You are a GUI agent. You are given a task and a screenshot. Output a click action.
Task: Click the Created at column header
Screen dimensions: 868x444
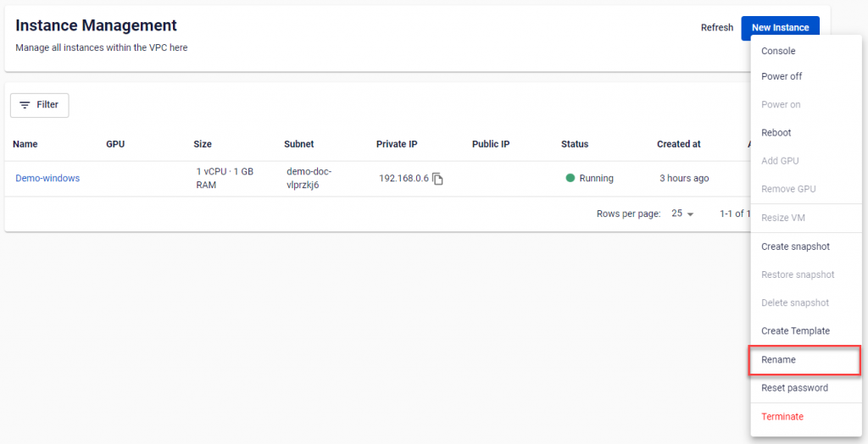pyautogui.click(x=678, y=144)
